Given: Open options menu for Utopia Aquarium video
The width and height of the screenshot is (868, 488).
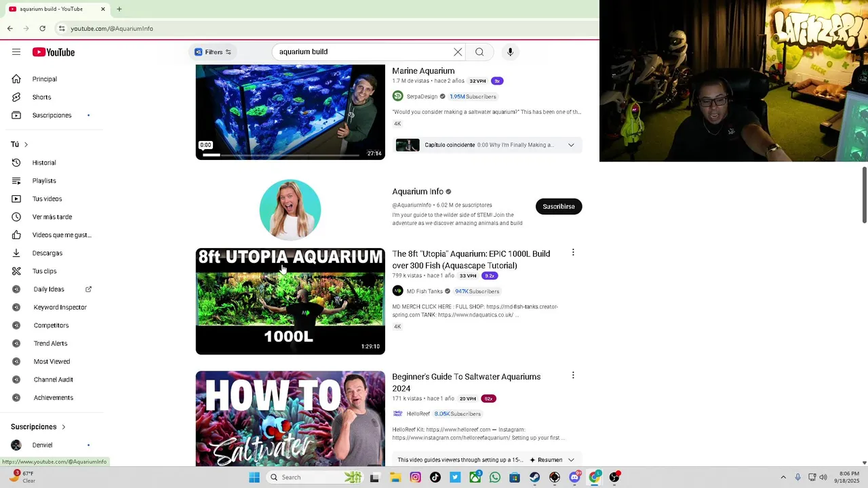Looking at the screenshot, I should pos(573,252).
